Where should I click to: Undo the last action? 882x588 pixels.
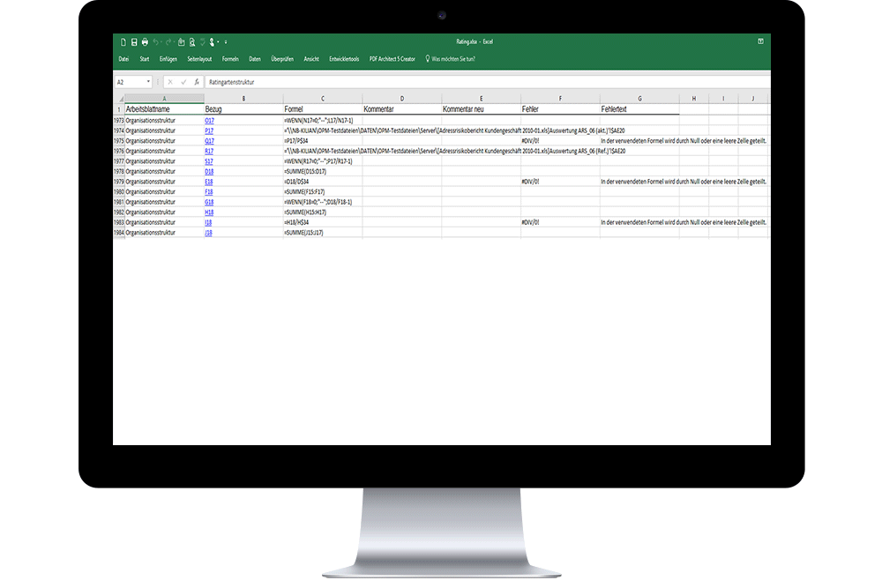click(156, 42)
